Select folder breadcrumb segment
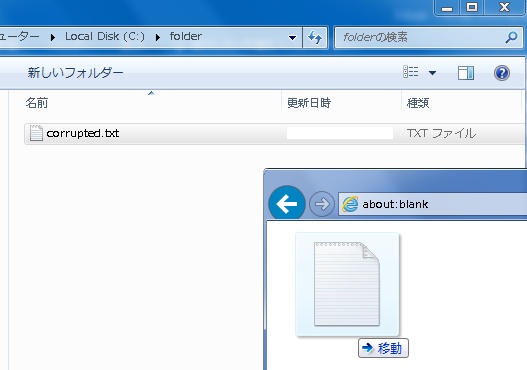This screenshot has height=370, width=527. point(186,36)
